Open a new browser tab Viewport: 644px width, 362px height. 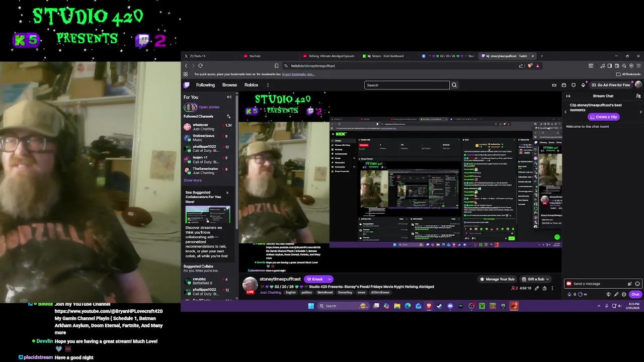pyautogui.click(x=541, y=56)
